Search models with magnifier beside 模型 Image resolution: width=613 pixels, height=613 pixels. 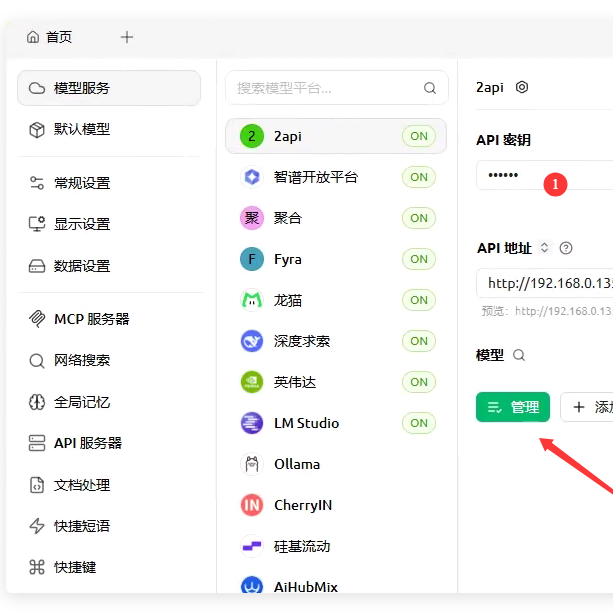pos(519,355)
